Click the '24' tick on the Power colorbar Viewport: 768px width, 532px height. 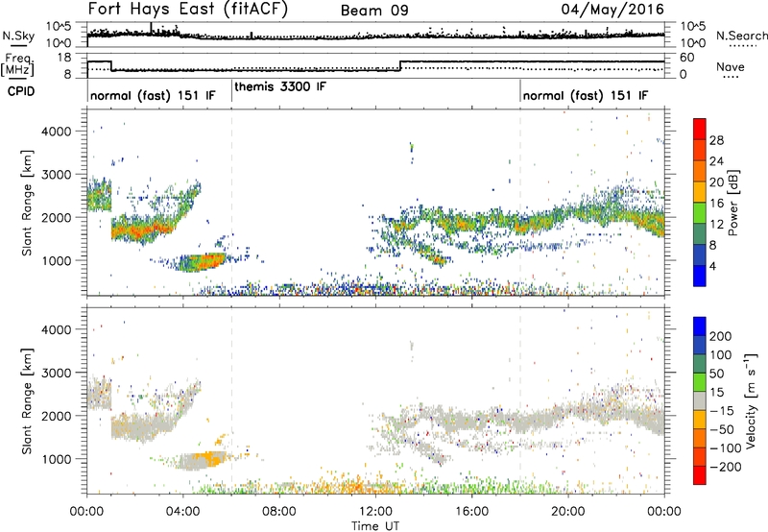coord(716,161)
